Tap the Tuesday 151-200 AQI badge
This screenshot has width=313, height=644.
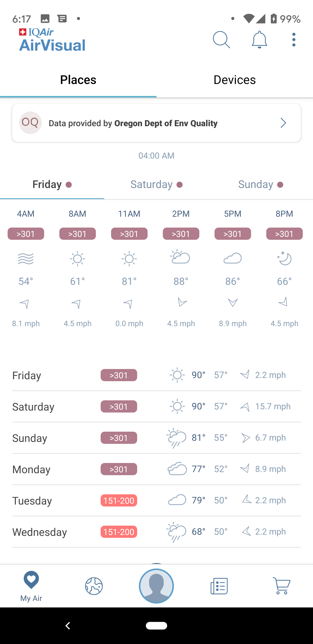[119, 500]
